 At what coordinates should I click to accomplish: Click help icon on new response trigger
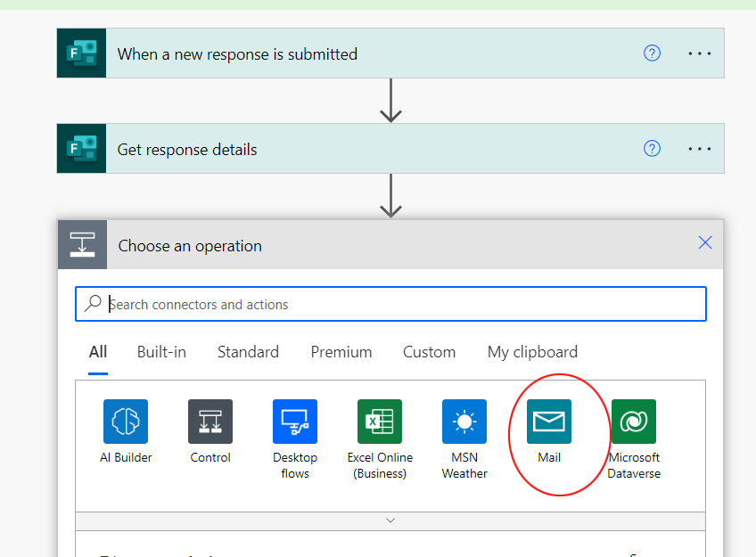pos(652,53)
